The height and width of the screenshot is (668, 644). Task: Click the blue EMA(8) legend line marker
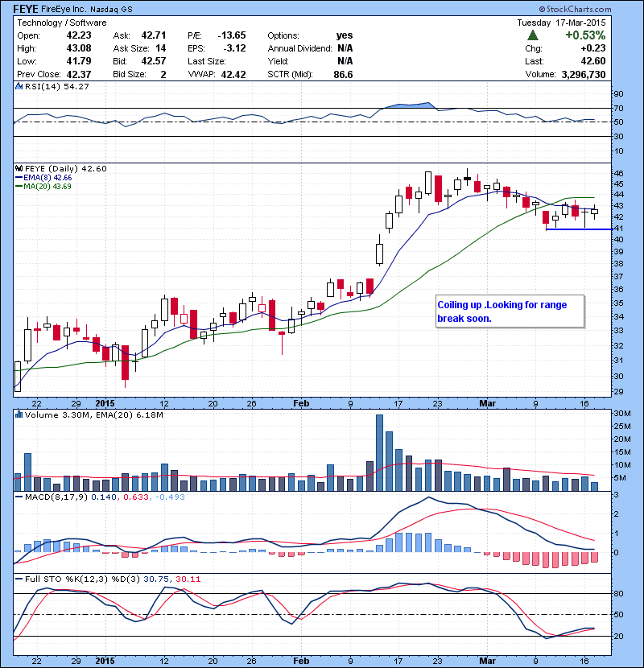coord(19,178)
